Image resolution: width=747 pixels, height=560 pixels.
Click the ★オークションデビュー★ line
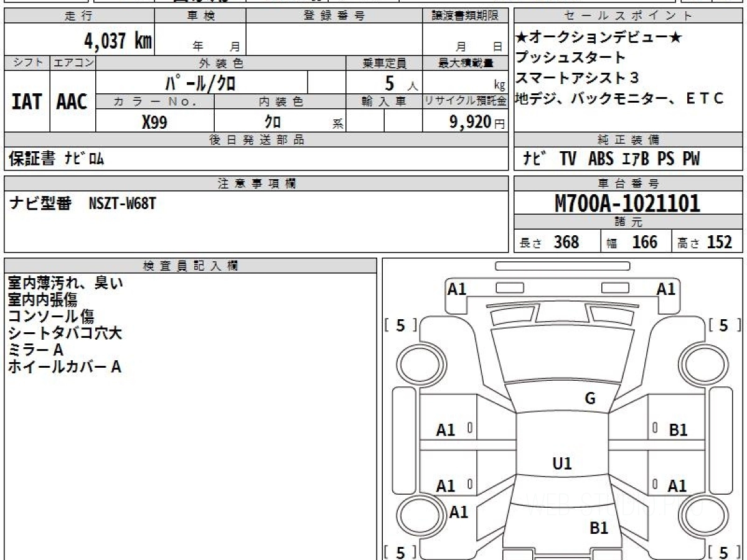click(x=599, y=37)
